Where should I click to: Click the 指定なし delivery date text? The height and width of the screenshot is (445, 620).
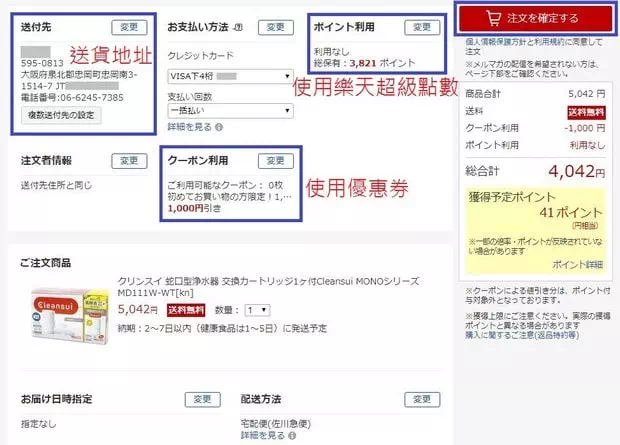[39, 424]
